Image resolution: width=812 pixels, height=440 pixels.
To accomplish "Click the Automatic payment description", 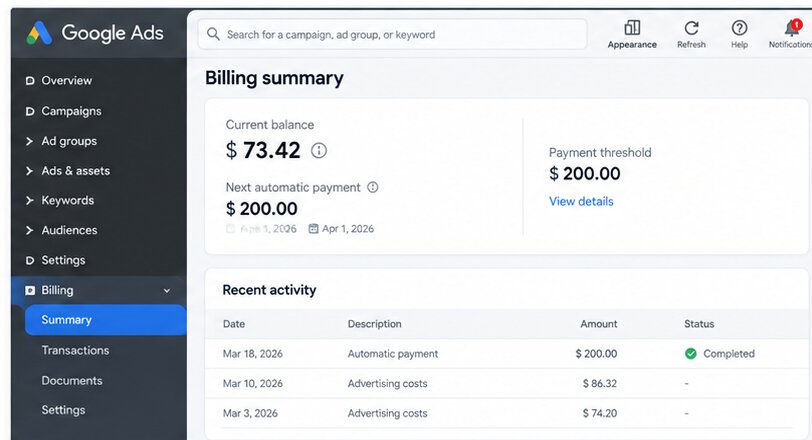I will 393,354.
